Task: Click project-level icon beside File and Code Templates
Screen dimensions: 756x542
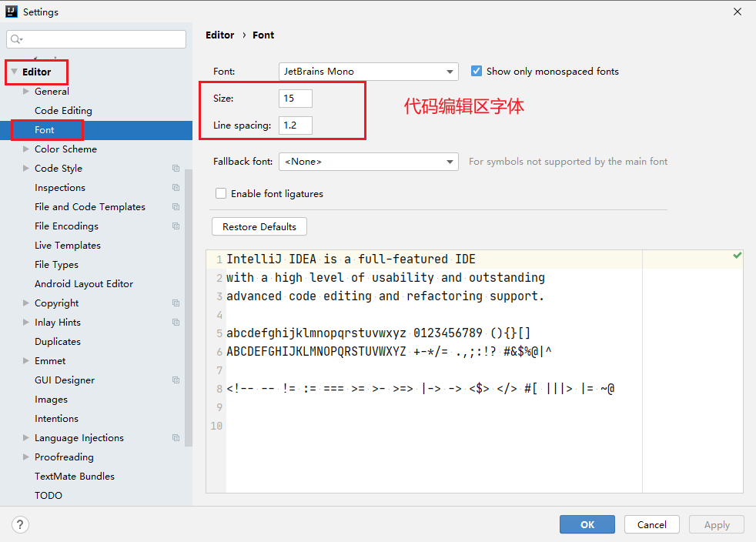Action: pos(176,207)
